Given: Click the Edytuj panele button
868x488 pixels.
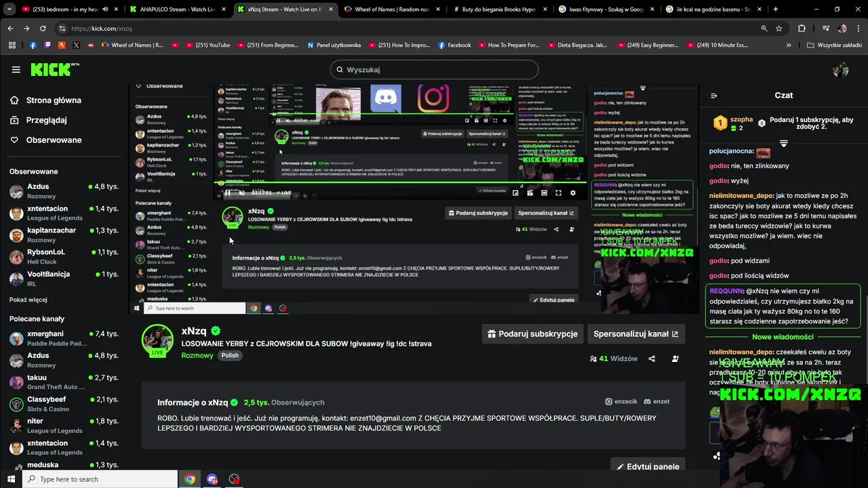Looking at the screenshot, I should 647,466.
